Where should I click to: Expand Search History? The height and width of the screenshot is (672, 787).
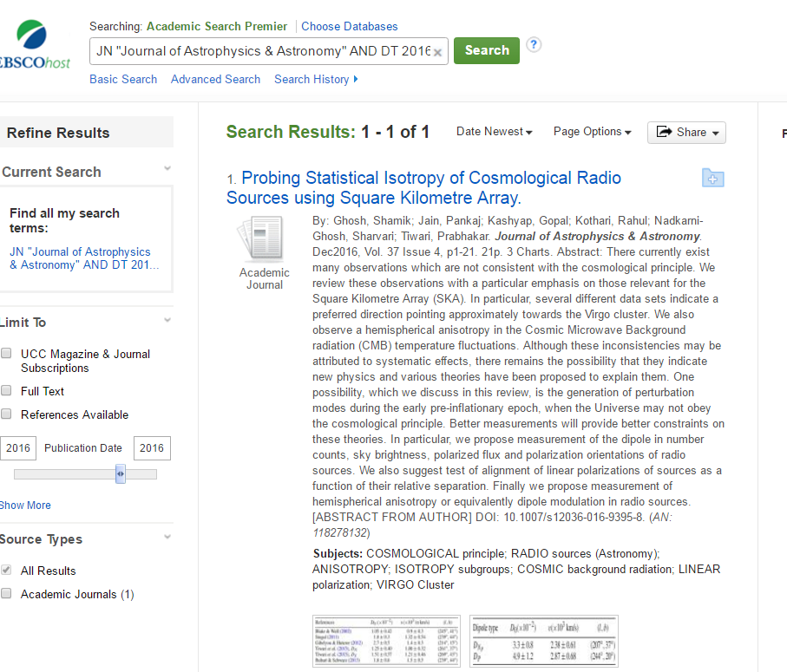point(316,79)
